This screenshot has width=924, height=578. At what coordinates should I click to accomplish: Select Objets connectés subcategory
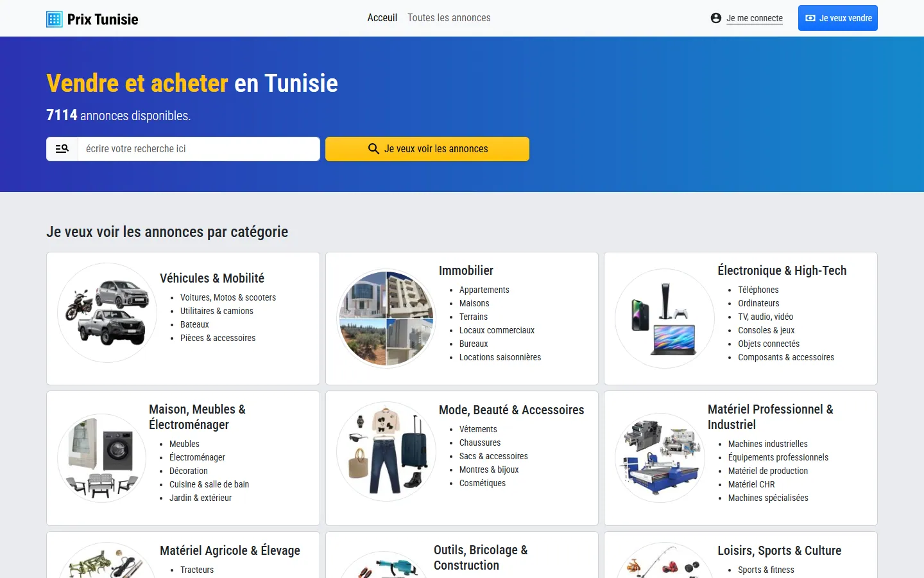pos(769,344)
